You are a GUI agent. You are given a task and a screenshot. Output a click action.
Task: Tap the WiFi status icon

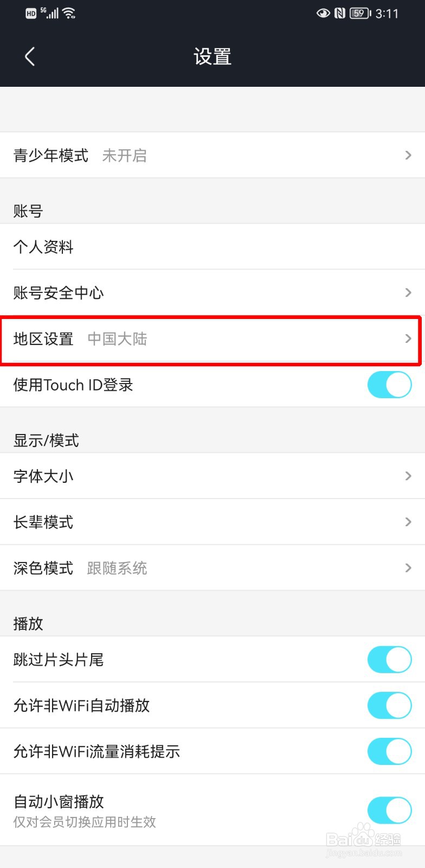(69, 14)
